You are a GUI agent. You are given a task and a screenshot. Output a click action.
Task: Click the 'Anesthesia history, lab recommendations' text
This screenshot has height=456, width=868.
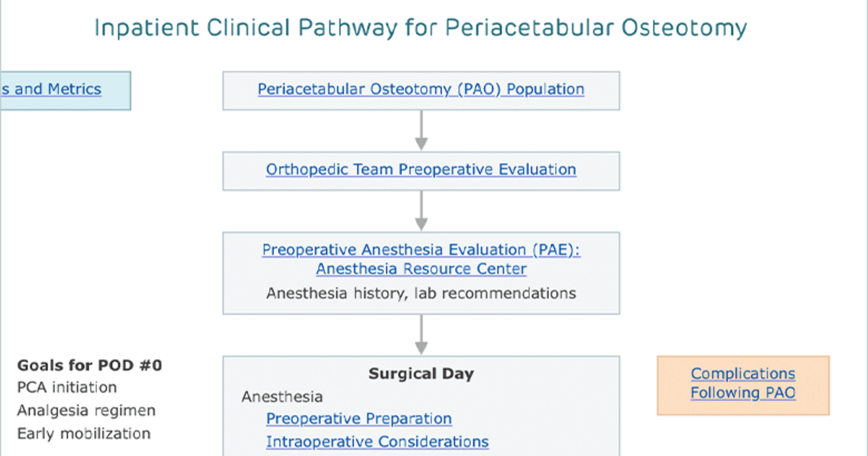pos(421,294)
